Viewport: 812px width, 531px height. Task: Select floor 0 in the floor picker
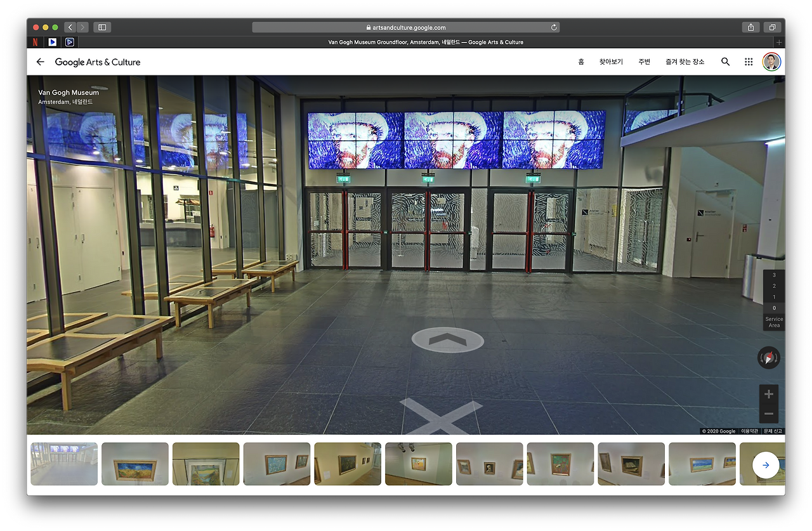pyautogui.click(x=774, y=308)
